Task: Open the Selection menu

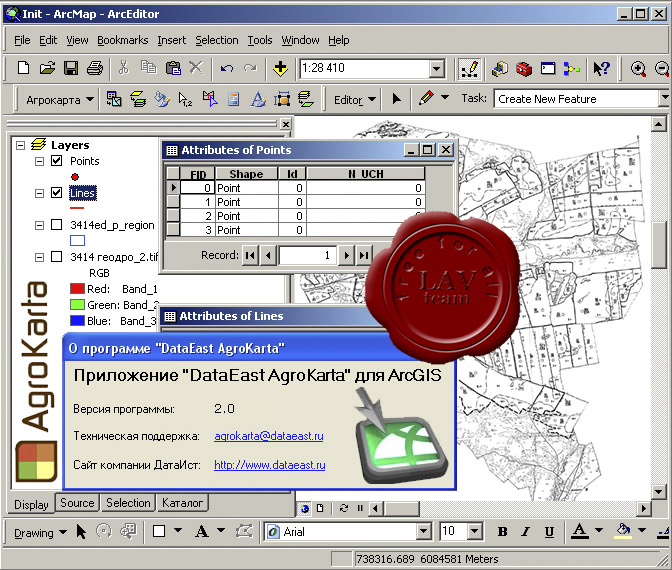Action: (x=217, y=40)
